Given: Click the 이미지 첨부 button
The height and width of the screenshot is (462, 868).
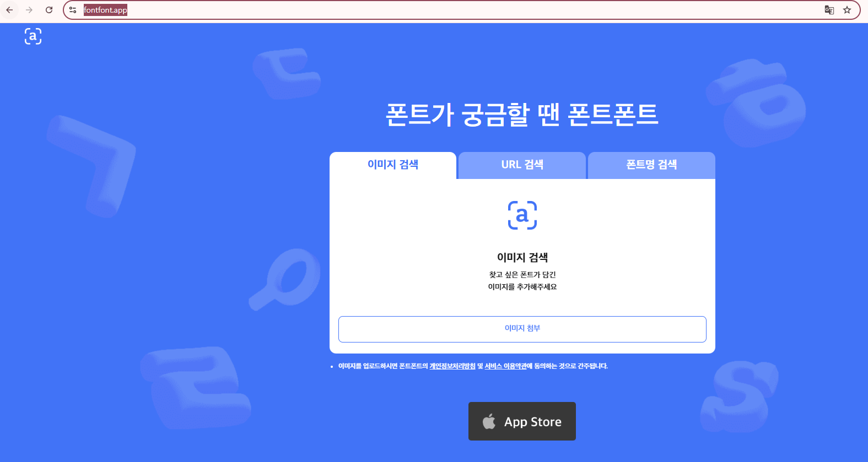Looking at the screenshot, I should coord(522,329).
